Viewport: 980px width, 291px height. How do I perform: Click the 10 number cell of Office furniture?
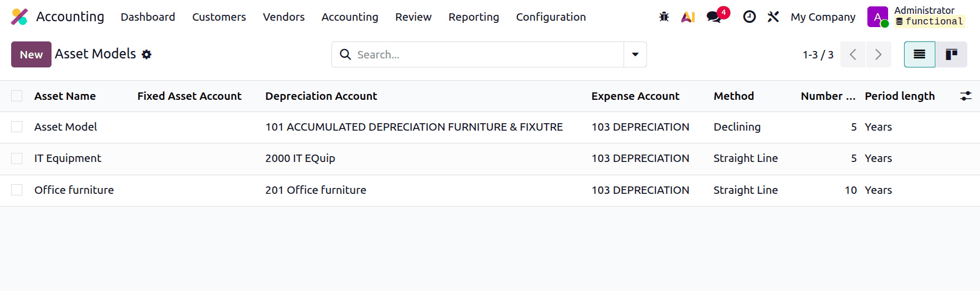(850, 190)
